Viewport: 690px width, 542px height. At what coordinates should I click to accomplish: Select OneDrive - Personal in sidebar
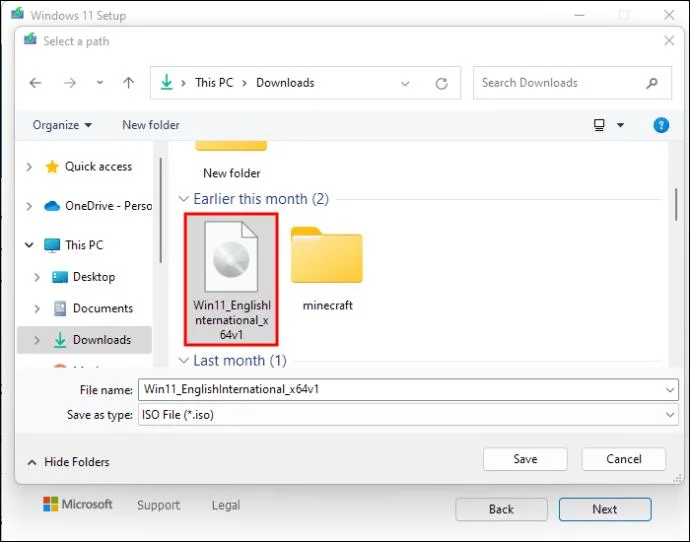click(x=108, y=205)
